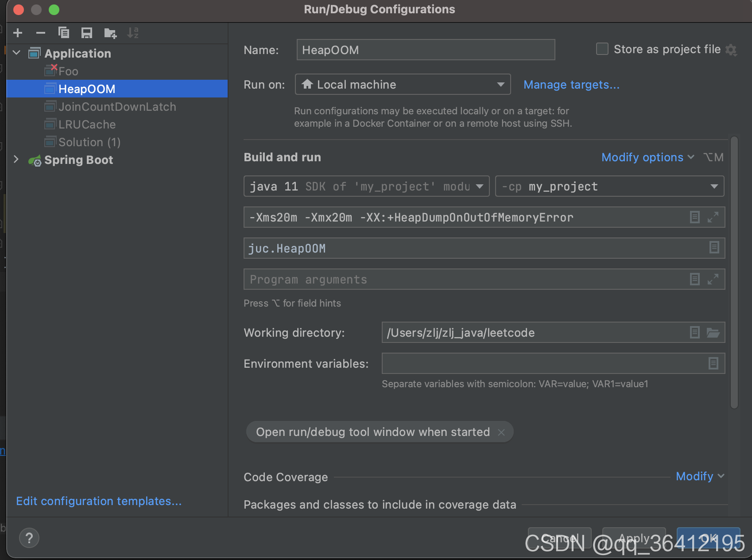
Task: Click Manage targets link
Action: pos(571,85)
